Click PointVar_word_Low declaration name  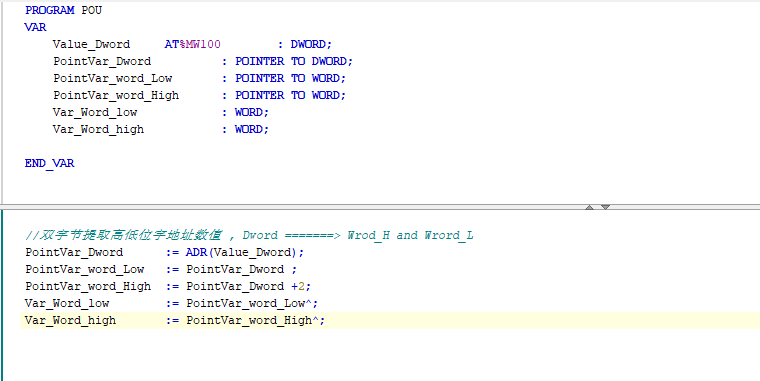[x=112, y=79]
